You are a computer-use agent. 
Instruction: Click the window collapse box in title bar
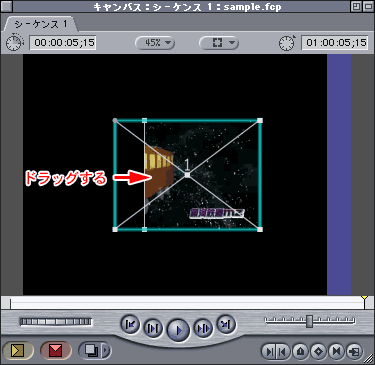[368, 6]
